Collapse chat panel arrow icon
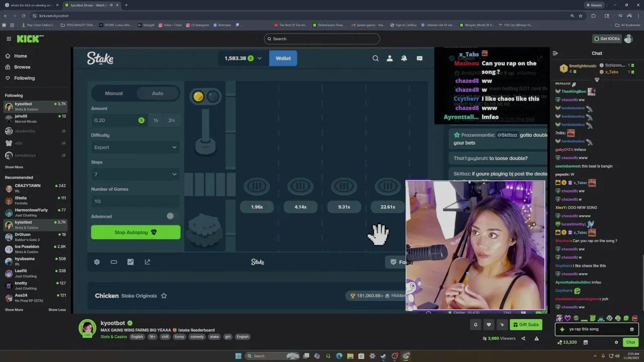Image resolution: width=644 pixels, height=362 pixels. [x=555, y=53]
